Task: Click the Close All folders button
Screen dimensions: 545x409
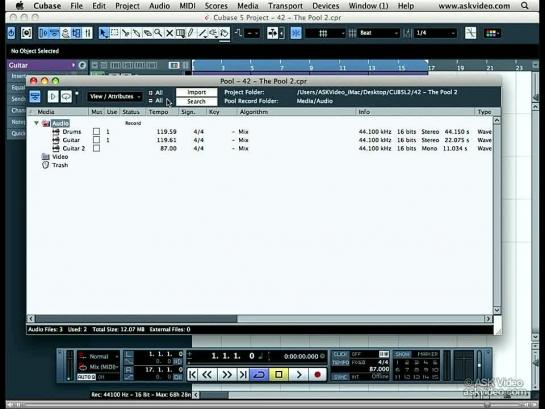Action: coord(155,101)
